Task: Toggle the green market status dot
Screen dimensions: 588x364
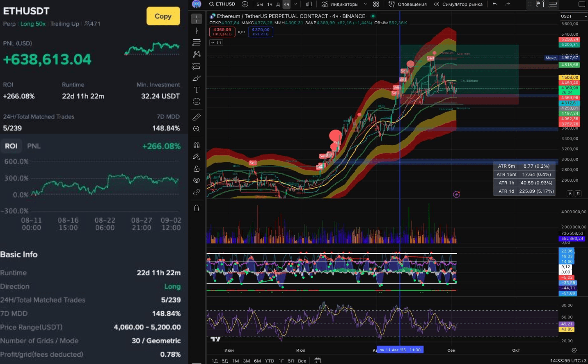Action: pos(373,16)
